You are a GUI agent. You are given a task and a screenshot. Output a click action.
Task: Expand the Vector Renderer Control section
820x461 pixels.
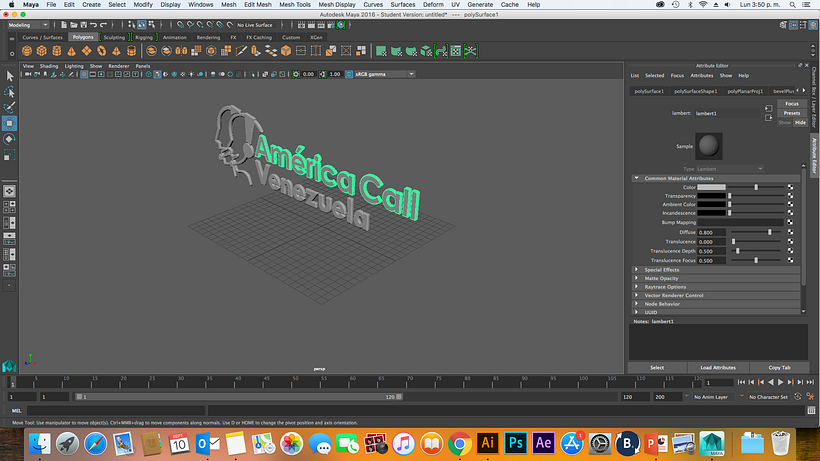point(636,295)
